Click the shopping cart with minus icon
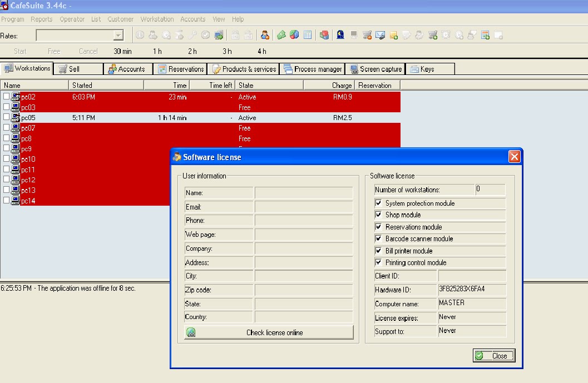This screenshot has width=588, height=383. coord(367,35)
